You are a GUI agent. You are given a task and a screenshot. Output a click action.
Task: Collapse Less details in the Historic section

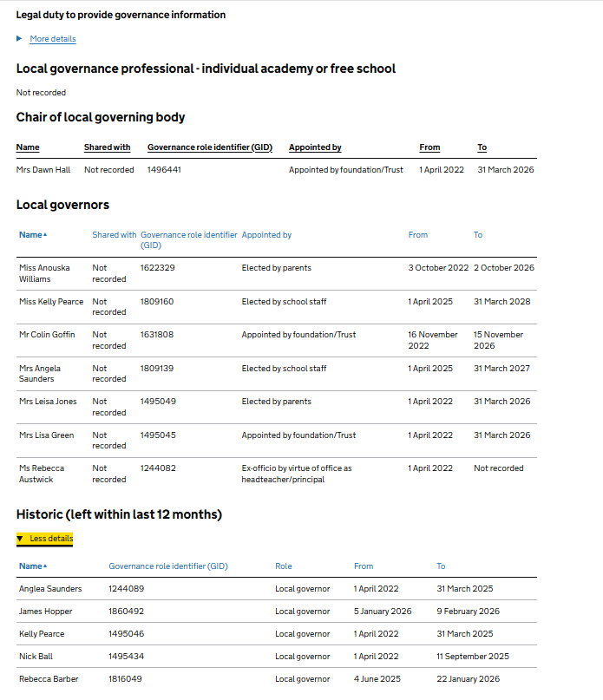click(x=51, y=539)
